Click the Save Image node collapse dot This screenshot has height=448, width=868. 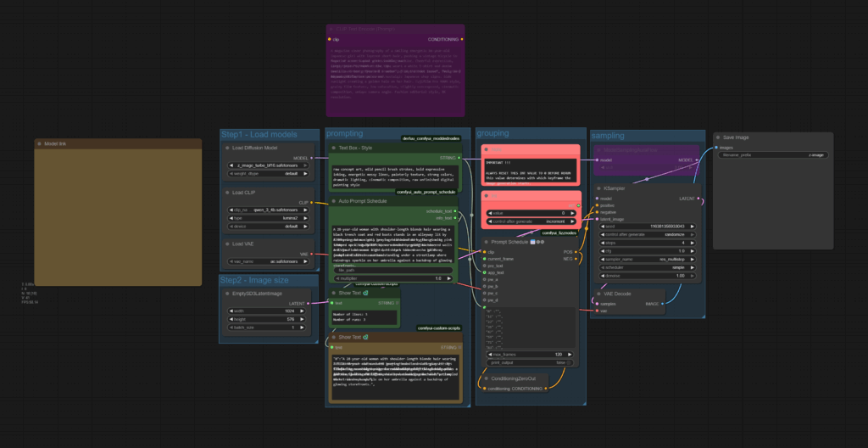coord(718,137)
